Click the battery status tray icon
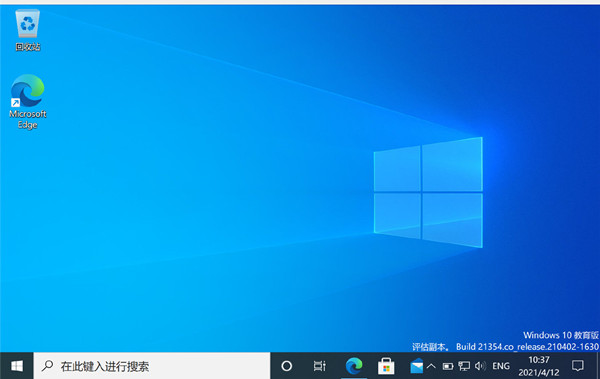Viewport: 600px width, 379px height. (448, 366)
